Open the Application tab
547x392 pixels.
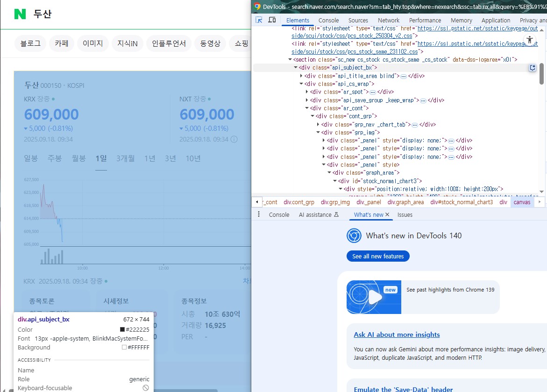coord(496,20)
